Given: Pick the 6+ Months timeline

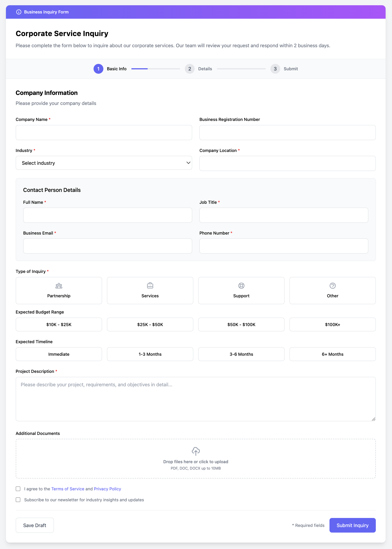Looking at the screenshot, I should point(332,354).
